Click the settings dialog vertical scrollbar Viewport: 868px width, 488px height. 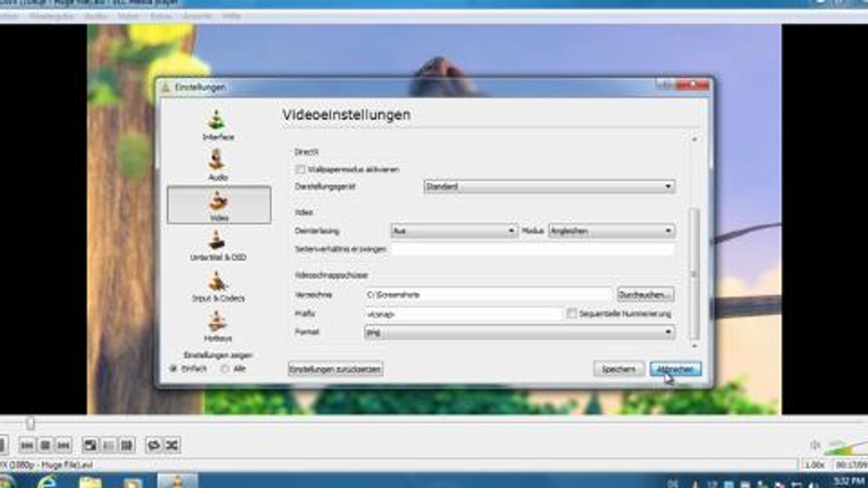coord(694,274)
